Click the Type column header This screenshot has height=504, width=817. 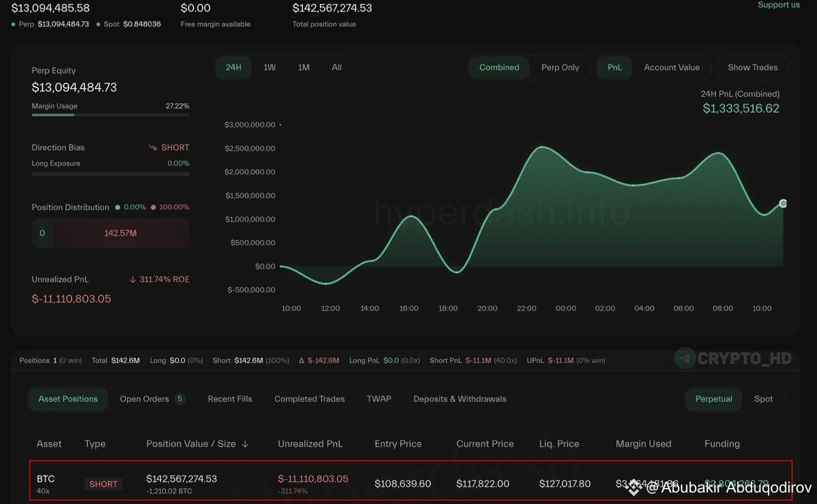[x=95, y=444]
